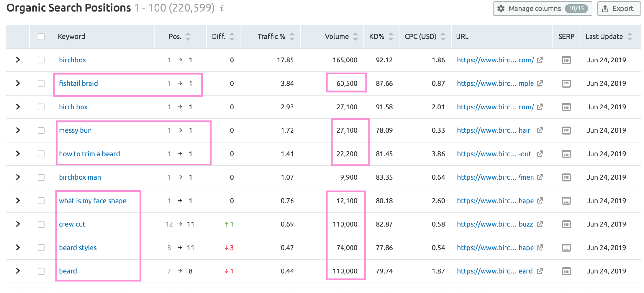Expand the beard row details

click(18, 271)
